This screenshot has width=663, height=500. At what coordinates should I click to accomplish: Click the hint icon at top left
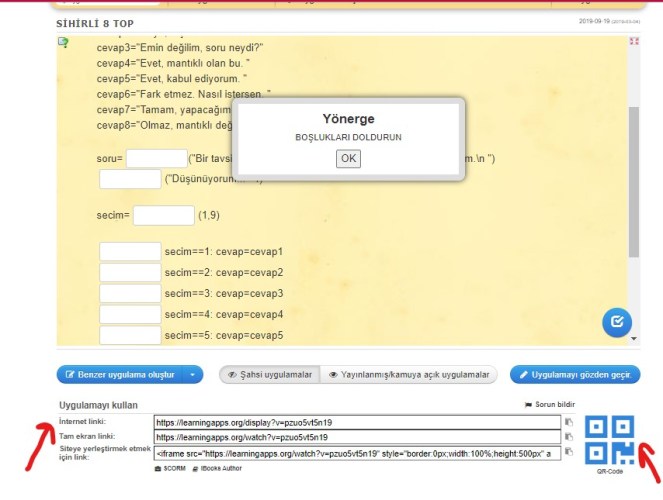tap(64, 42)
